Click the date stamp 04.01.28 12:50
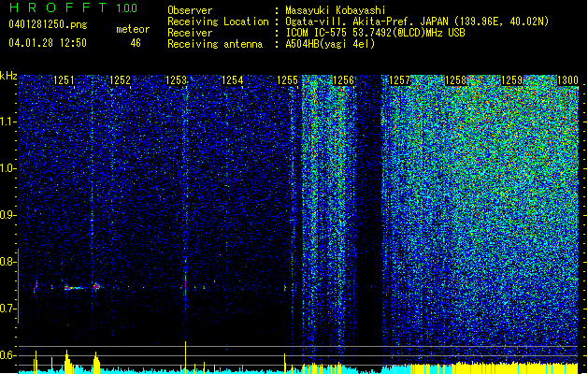 pos(48,43)
